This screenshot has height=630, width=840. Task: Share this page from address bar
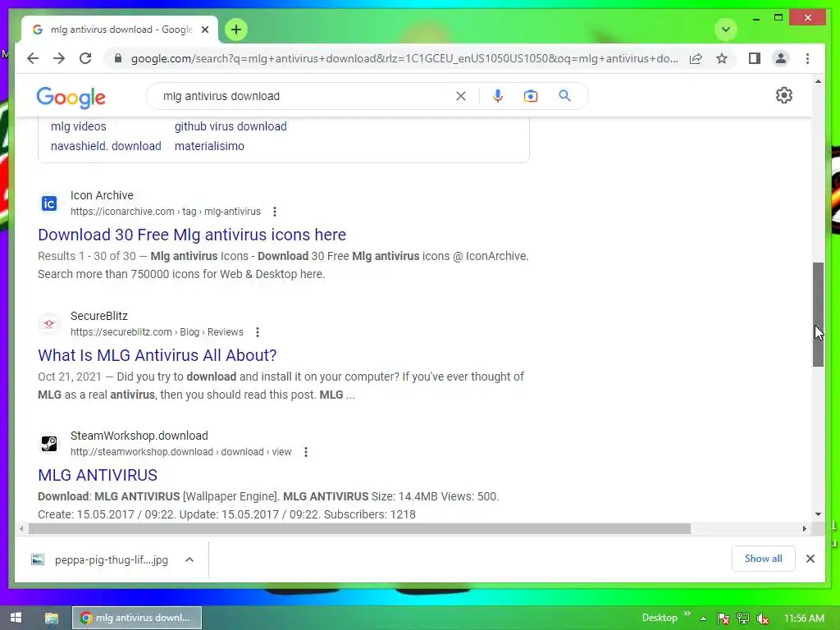[696, 58]
